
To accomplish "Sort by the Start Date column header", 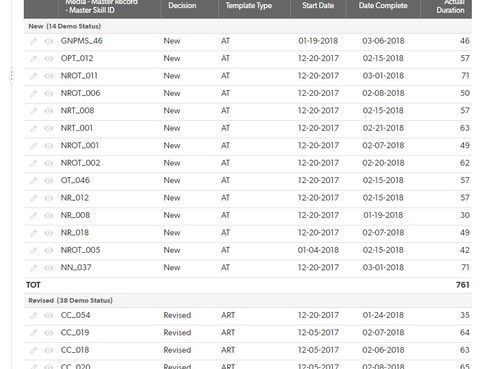I will click(318, 6).
